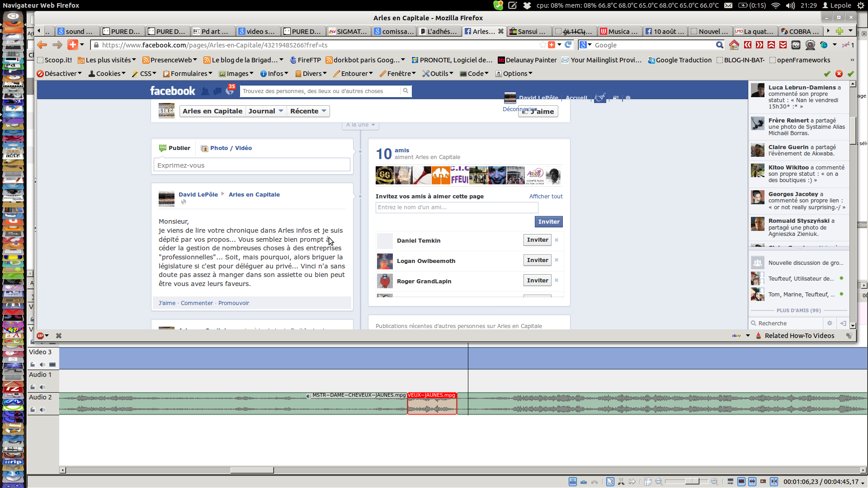Click Facebook notifications globe with 35 badge
The height and width of the screenshot is (488, 868).
pos(230,91)
